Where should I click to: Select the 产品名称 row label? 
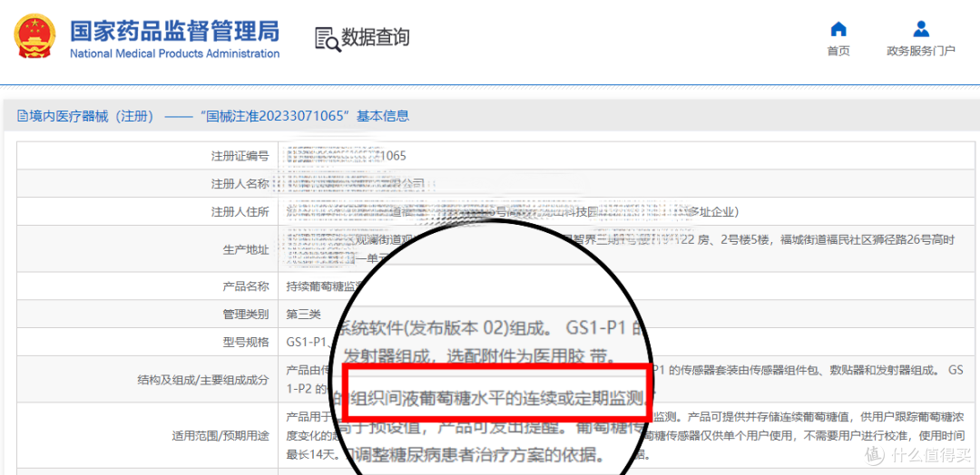246,286
